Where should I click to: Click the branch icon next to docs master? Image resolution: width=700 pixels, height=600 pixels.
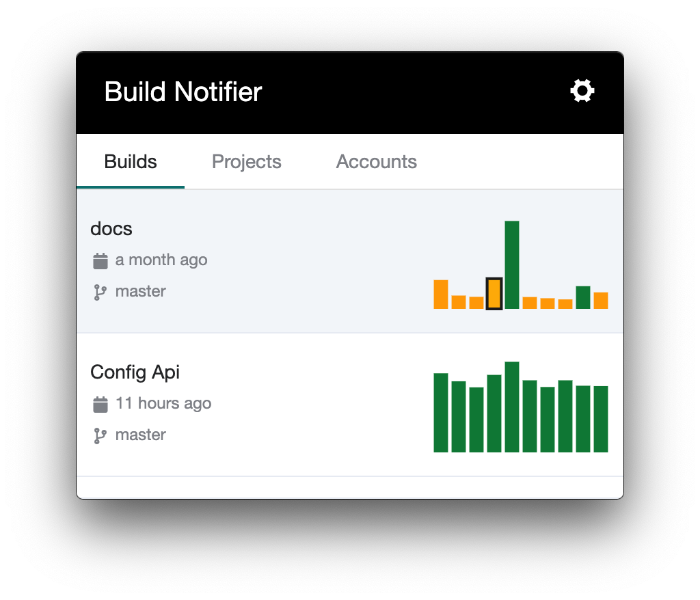pos(100,291)
